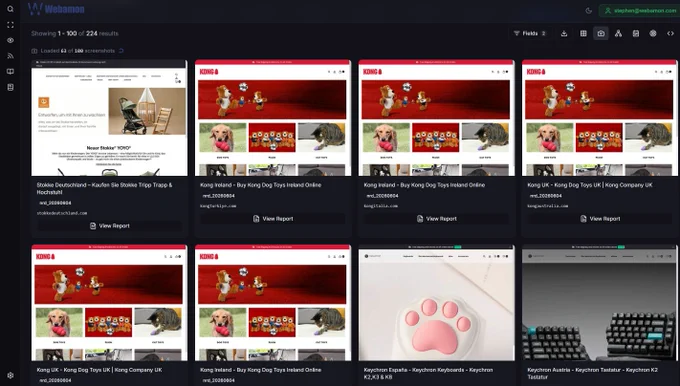Click the 'Keychron España - Keychron Keyboards' title
Image resolution: width=680 pixels, height=386 pixels.
[428, 373]
